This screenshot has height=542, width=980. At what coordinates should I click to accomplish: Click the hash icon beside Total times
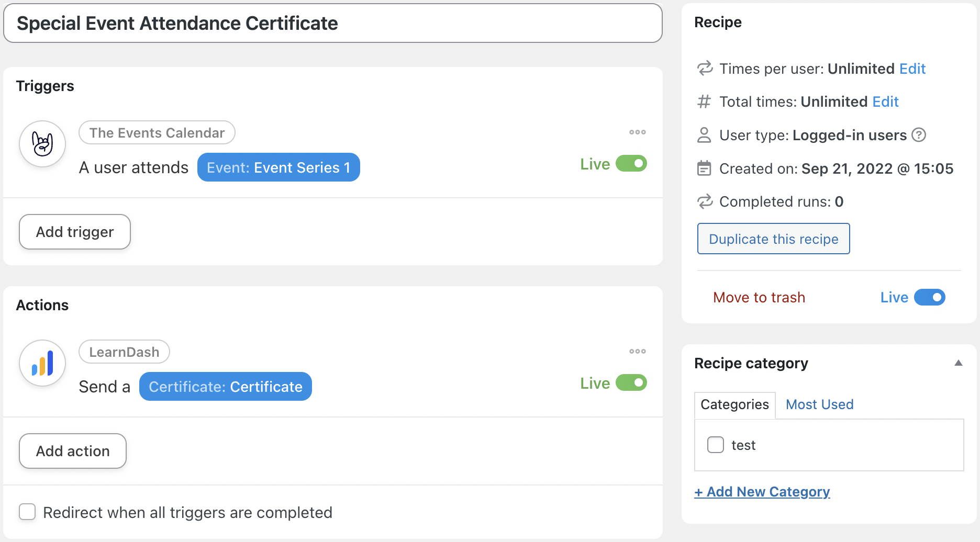pyautogui.click(x=705, y=101)
